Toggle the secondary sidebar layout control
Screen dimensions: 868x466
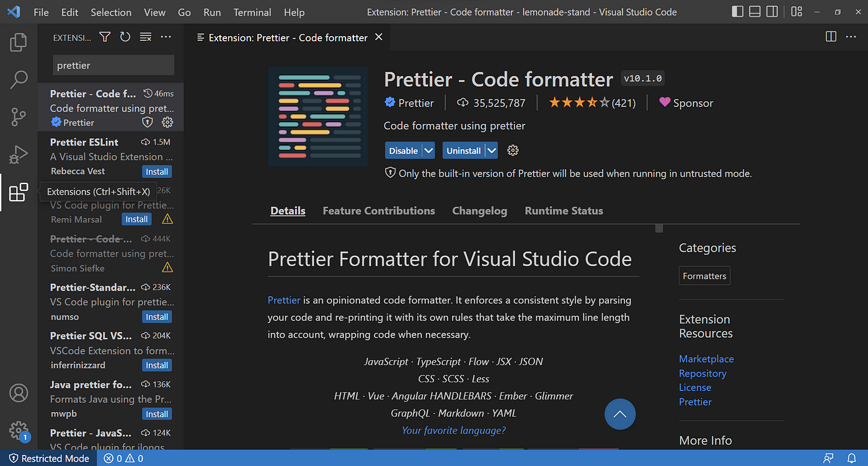[x=771, y=11]
